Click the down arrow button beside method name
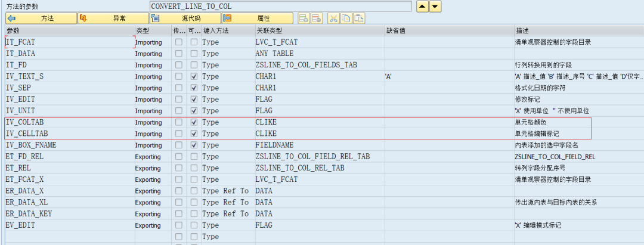The width and height of the screenshot is (644, 245). [x=435, y=7]
